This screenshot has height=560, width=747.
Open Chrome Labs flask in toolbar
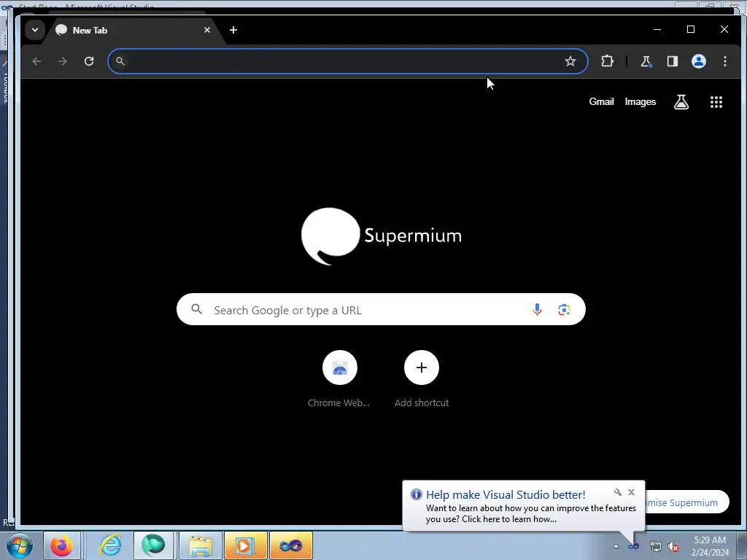click(646, 61)
